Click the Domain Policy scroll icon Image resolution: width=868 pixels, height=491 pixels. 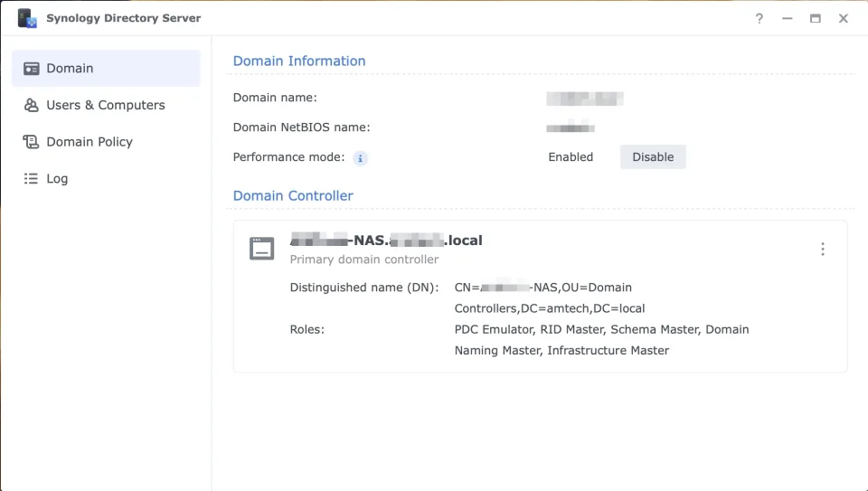pyautogui.click(x=31, y=142)
